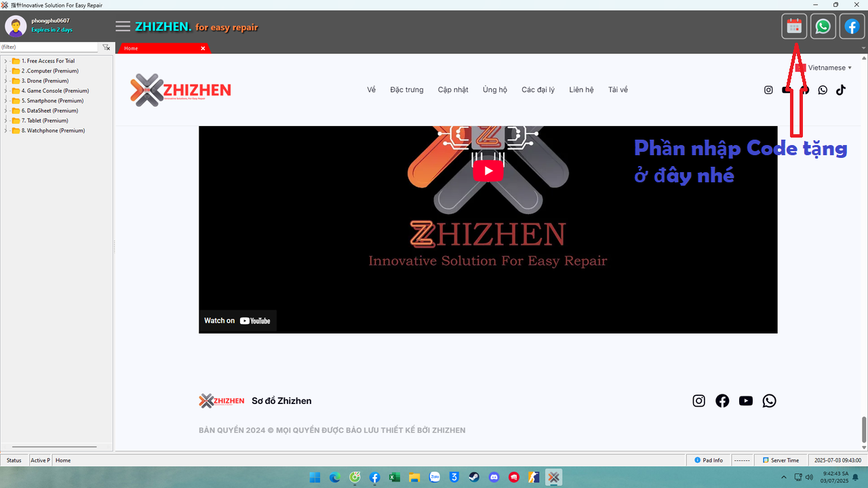
Task: Expand the 7. Tablet (Premium) folder arrow
Action: [6, 121]
